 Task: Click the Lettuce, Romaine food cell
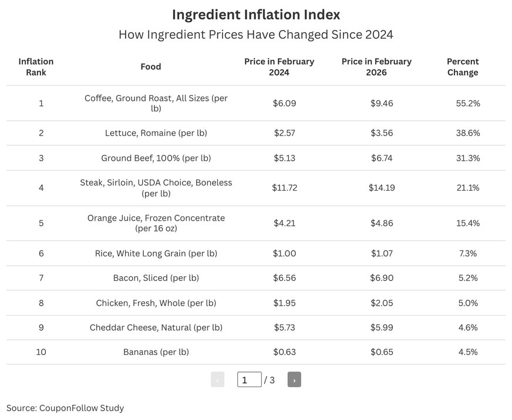pos(156,133)
